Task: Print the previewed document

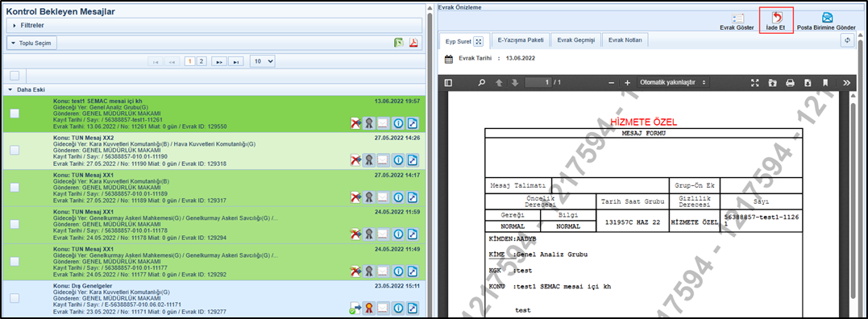Action: point(790,82)
